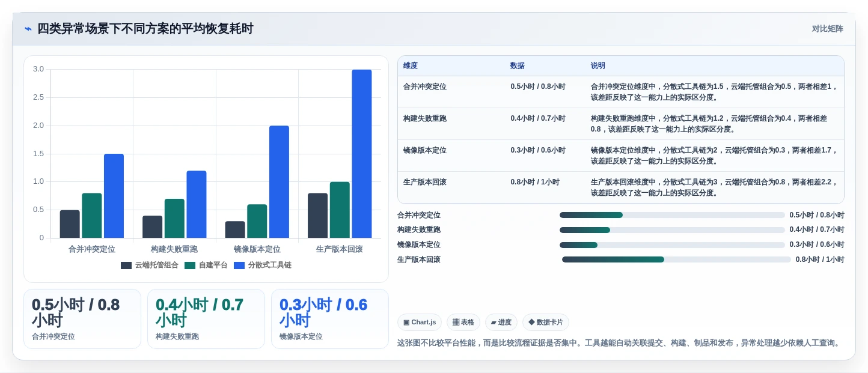Select the 合并冲突定位 table row cell
The width and height of the screenshot is (868, 373).
tap(425, 86)
